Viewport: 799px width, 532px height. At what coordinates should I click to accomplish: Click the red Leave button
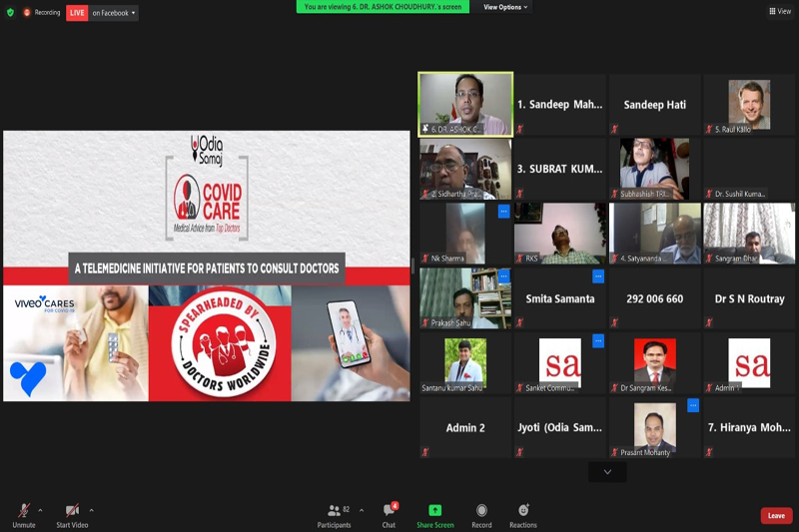pyautogui.click(x=776, y=515)
